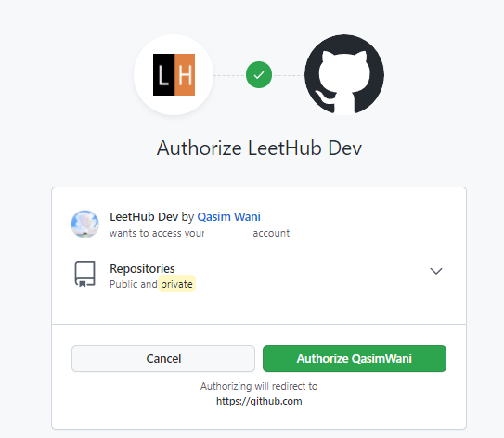
Task: Click the Authorize QasimWani button
Action: pos(355,358)
